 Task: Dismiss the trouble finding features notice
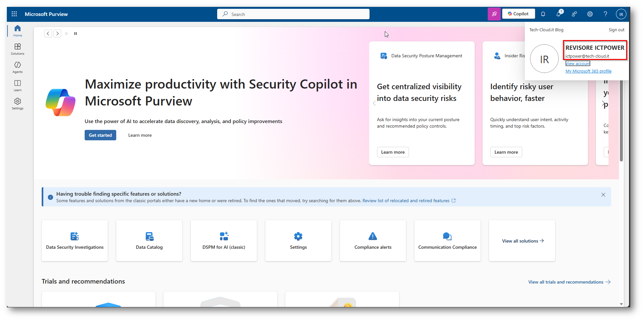click(603, 195)
